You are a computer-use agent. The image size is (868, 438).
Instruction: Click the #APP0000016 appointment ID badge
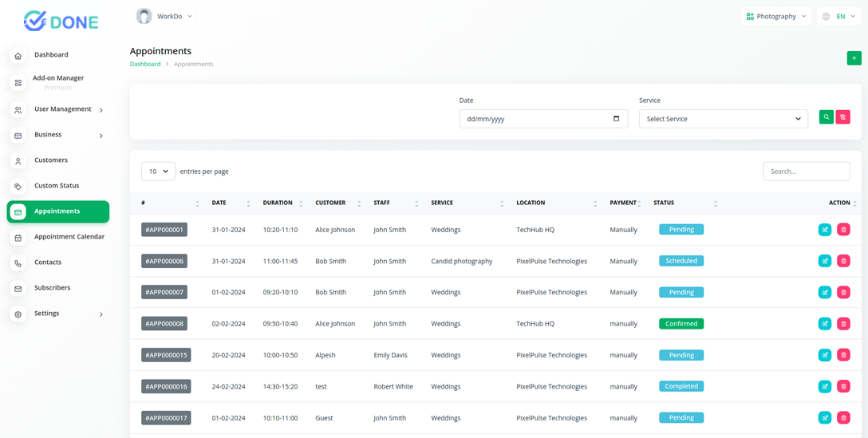tap(166, 386)
